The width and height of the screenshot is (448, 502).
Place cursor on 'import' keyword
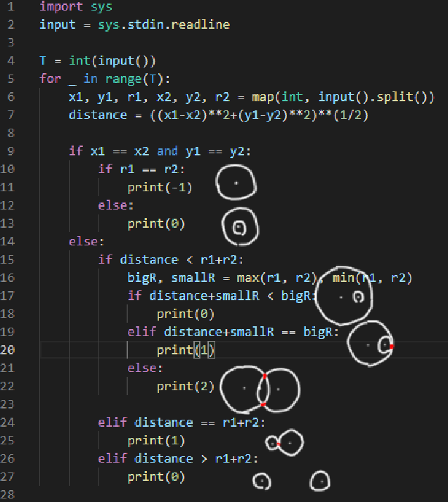[x=61, y=6]
